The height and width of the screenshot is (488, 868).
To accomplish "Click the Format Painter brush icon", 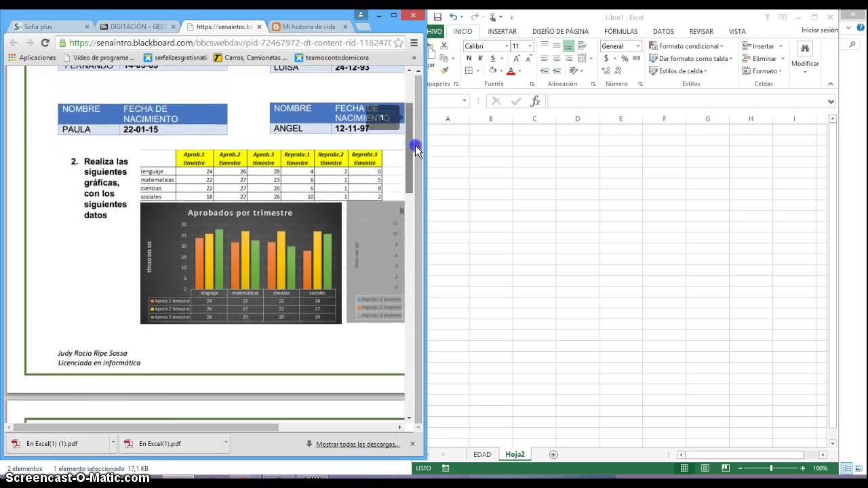I will tap(444, 70).
